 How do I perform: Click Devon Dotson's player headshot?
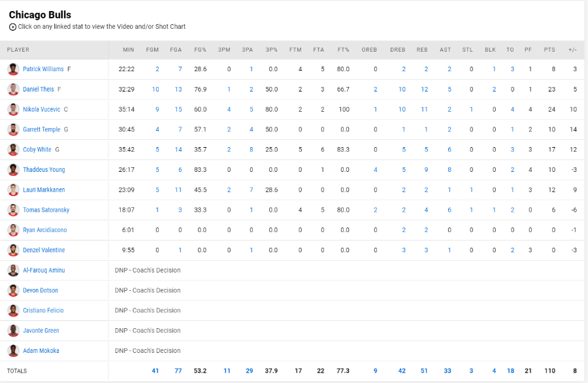click(x=13, y=290)
